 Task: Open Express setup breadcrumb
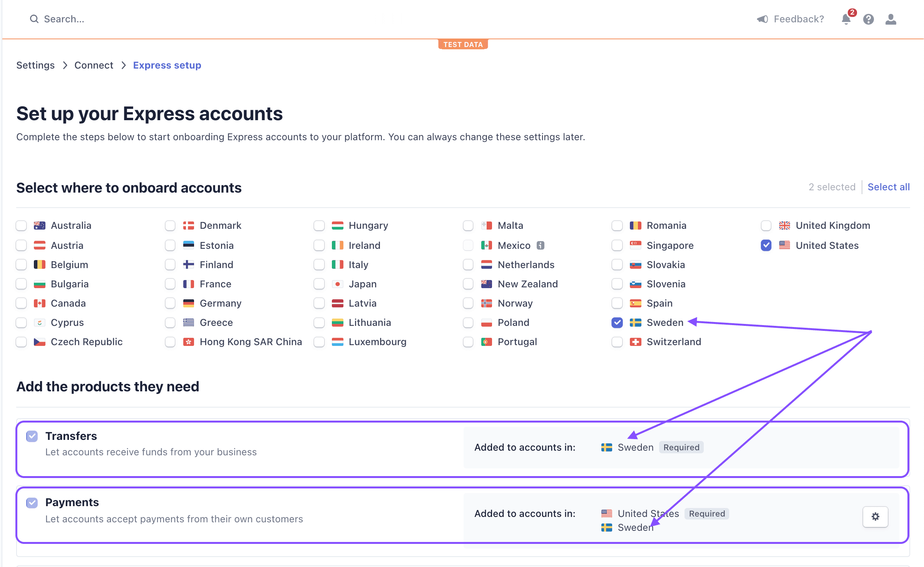[167, 65]
